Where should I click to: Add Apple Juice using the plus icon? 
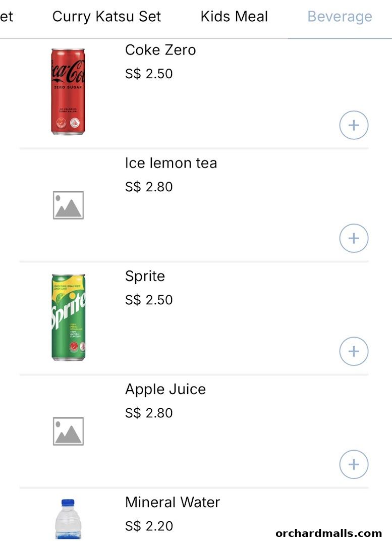tap(354, 464)
